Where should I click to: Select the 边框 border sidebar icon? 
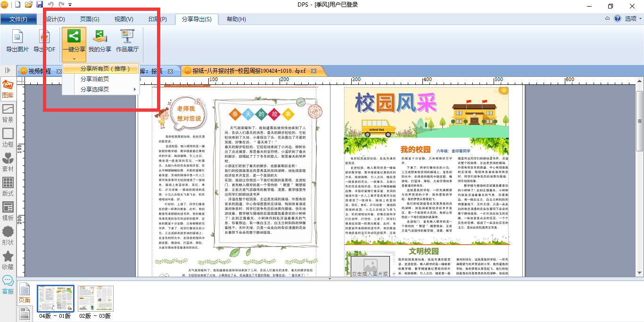pyautogui.click(x=8, y=138)
